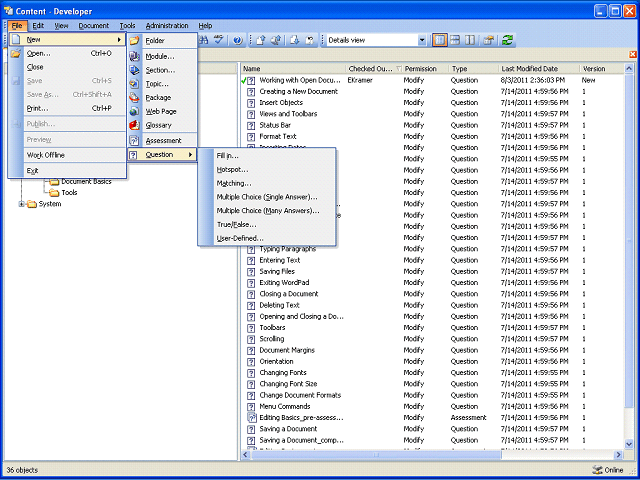Open the Tools menu in the menu bar
This screenshot has height=480, width=640.
[x=127, y=26]
